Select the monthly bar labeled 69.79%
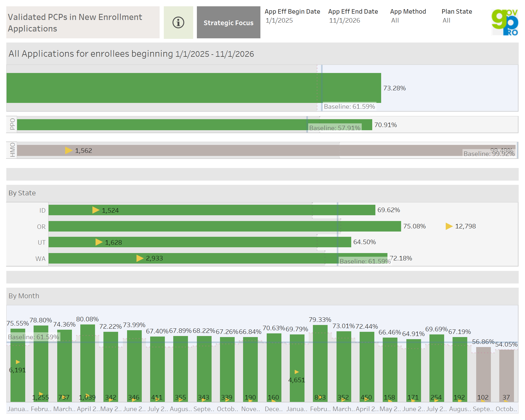 pyautogui.click(x=297, y=368)
